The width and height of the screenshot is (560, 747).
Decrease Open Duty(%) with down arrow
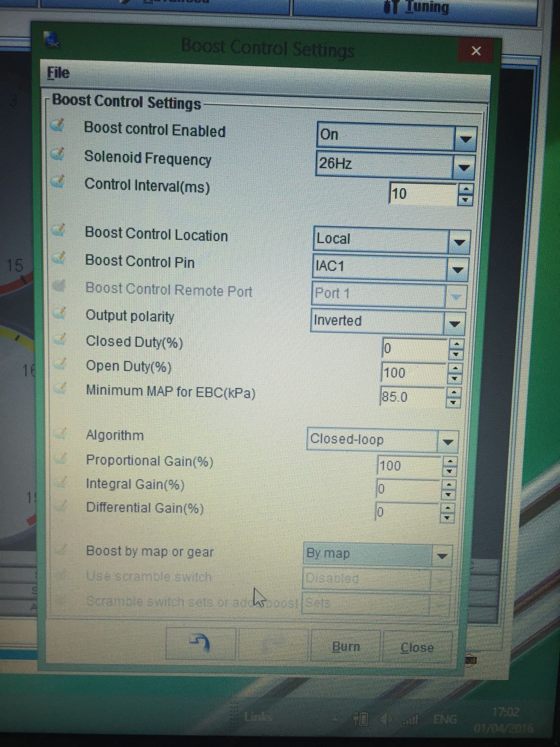[454, 379]
